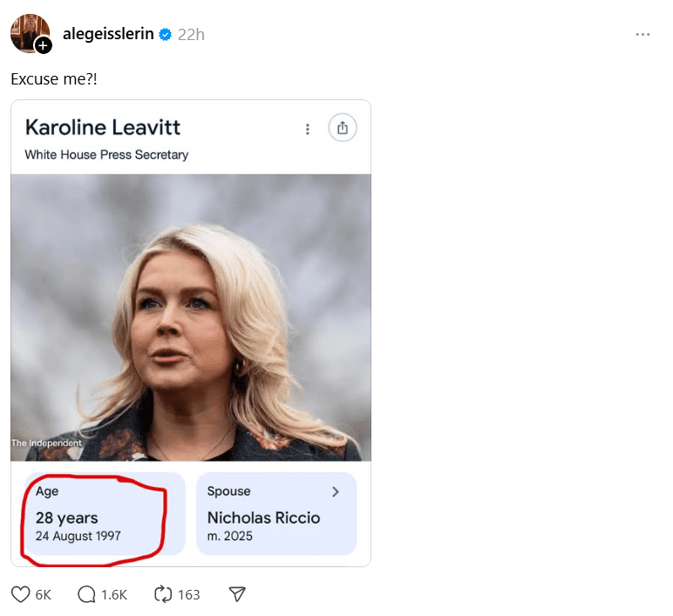Repost using the circular arrows icon
This screenshot has width=673, height=616.
(162, 594)
